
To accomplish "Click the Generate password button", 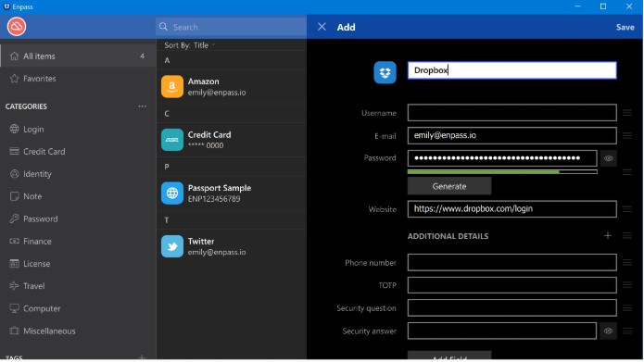I will [449, 186].
